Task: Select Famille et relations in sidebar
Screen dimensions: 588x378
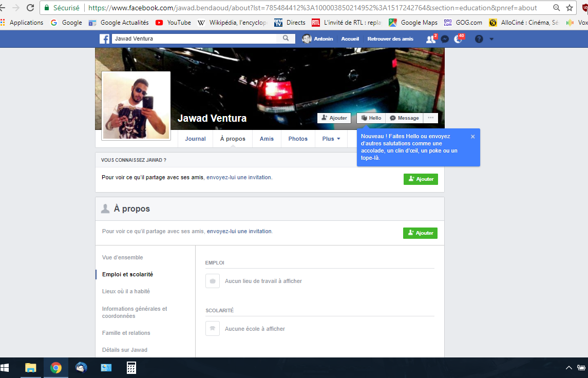Action: (126, 333)
